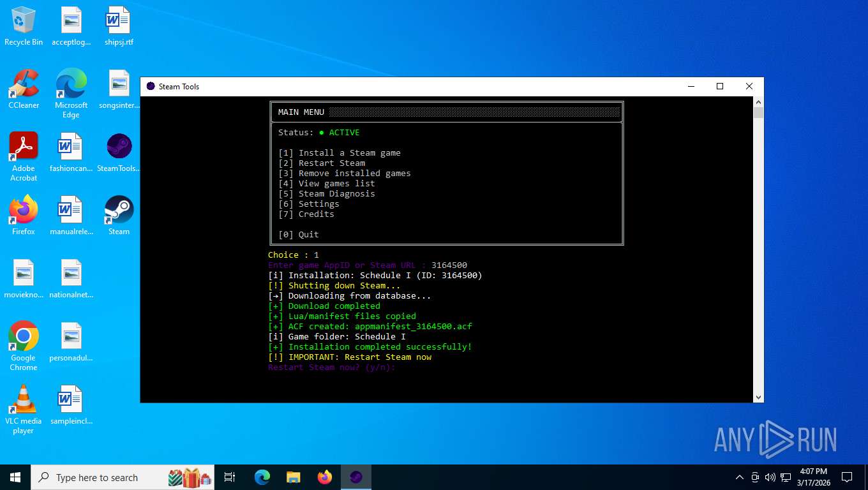Open Google Chrome desktop shortcut

click(x=24, y=347)
